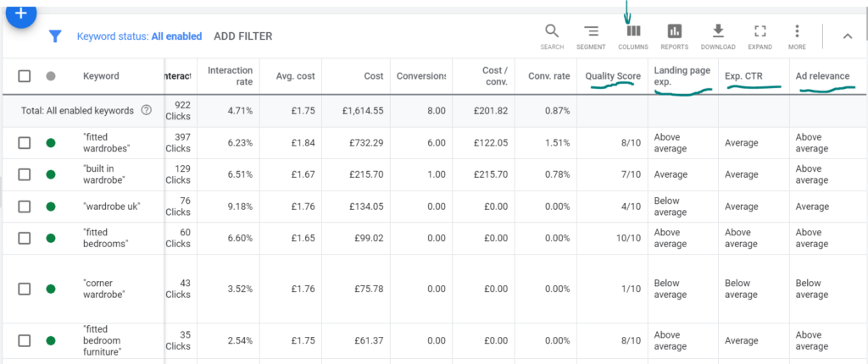868x364 pixels.
Task: Open status dropdown for "wardrobe uk" green dot
Action: click(x=51, y=207)
